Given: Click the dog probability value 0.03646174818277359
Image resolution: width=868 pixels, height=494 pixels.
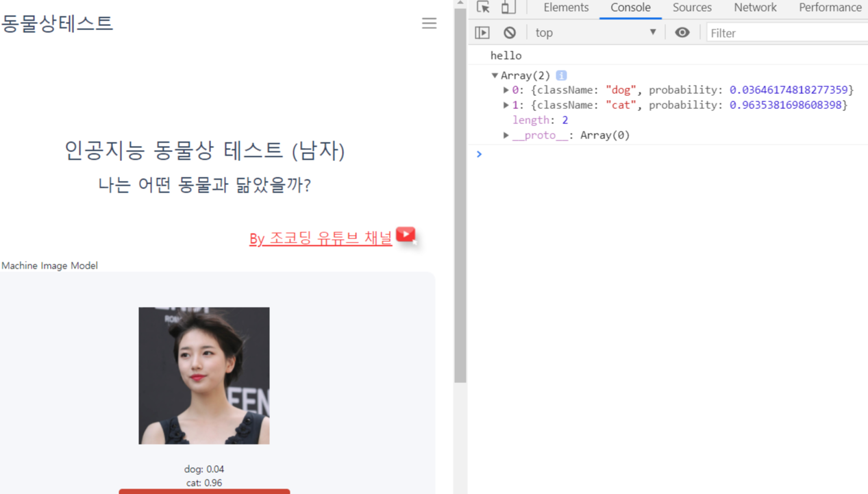Looking at the screenshot, I should [x=789, y=90].
